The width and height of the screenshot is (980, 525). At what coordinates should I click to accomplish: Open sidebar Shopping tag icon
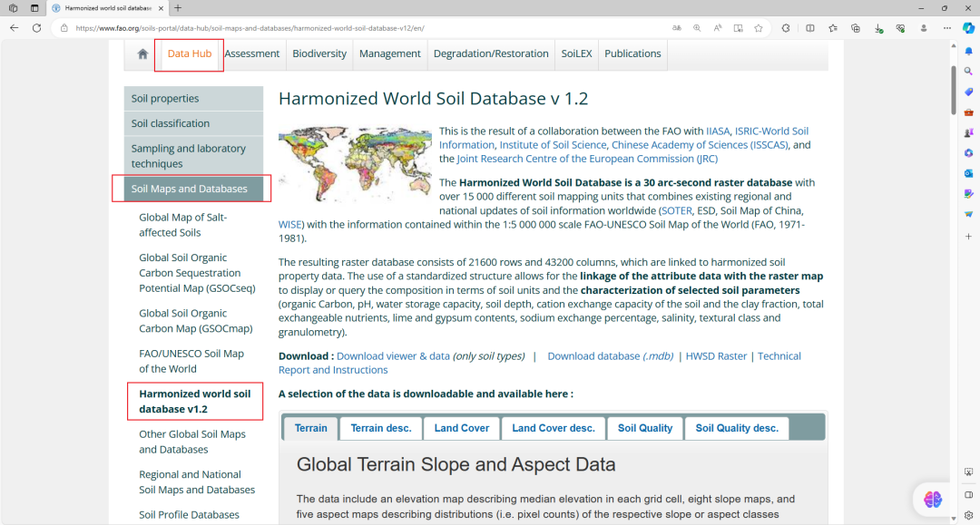[x=969, y=92]
